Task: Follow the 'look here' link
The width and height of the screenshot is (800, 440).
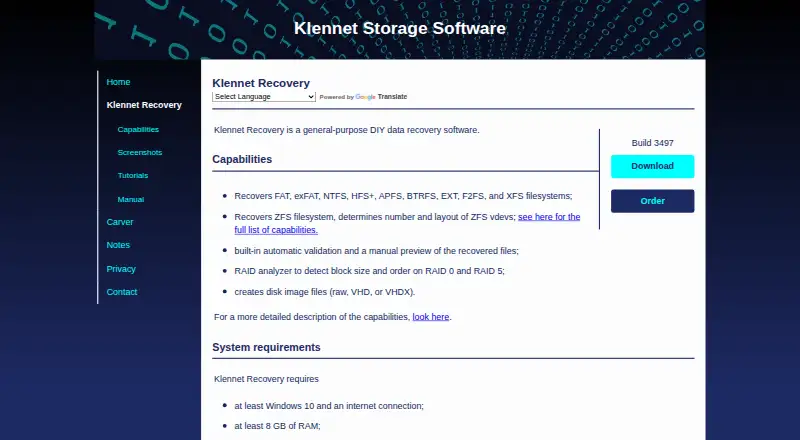Action: 431,316
